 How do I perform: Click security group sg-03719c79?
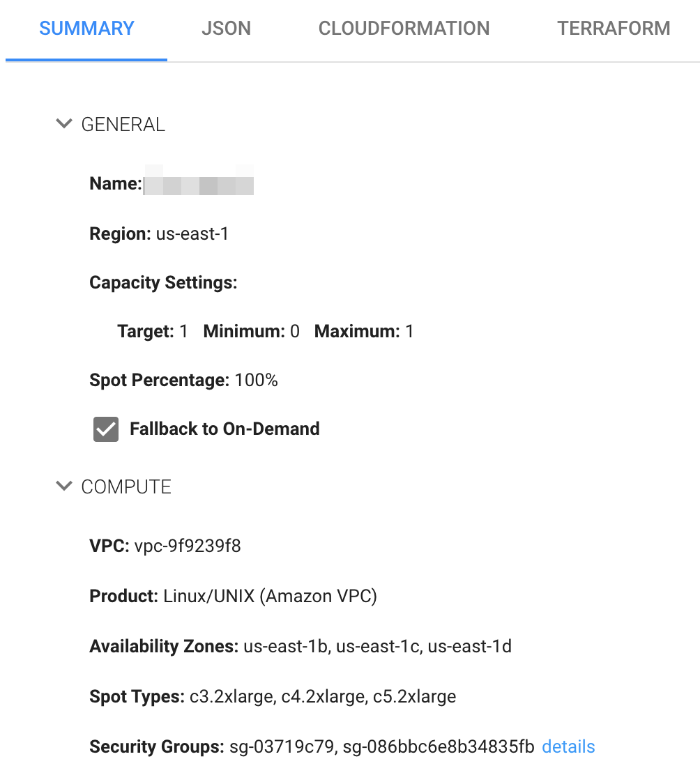[280, 747]
